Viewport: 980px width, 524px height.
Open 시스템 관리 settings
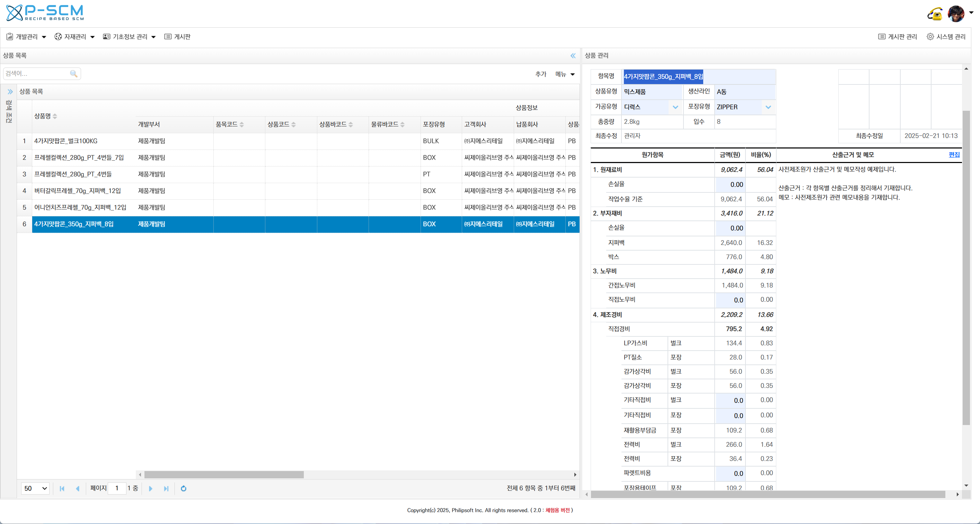point(946,37)
